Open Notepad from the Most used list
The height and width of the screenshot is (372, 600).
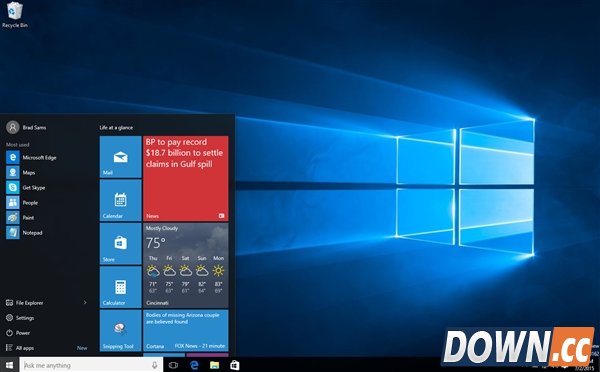24,232
